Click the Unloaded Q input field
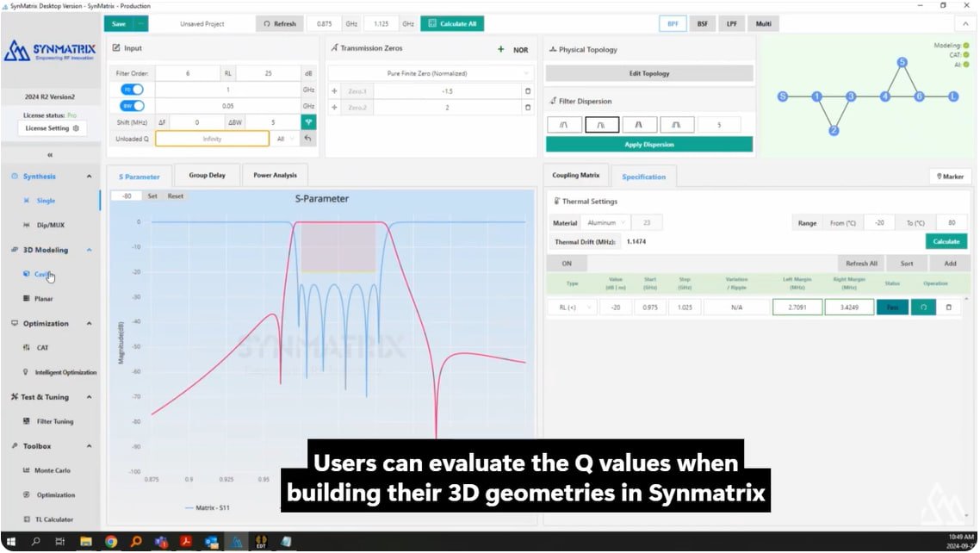 pos(212,139)
